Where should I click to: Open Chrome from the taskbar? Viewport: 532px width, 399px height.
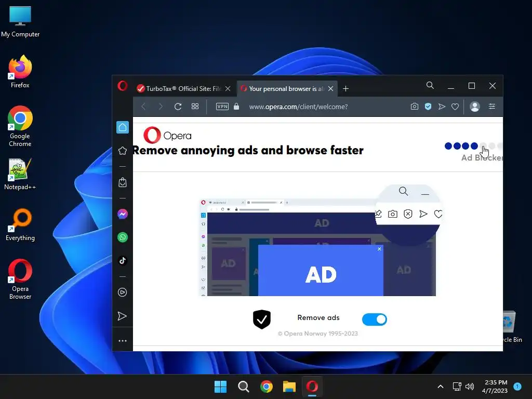point(267,387)
